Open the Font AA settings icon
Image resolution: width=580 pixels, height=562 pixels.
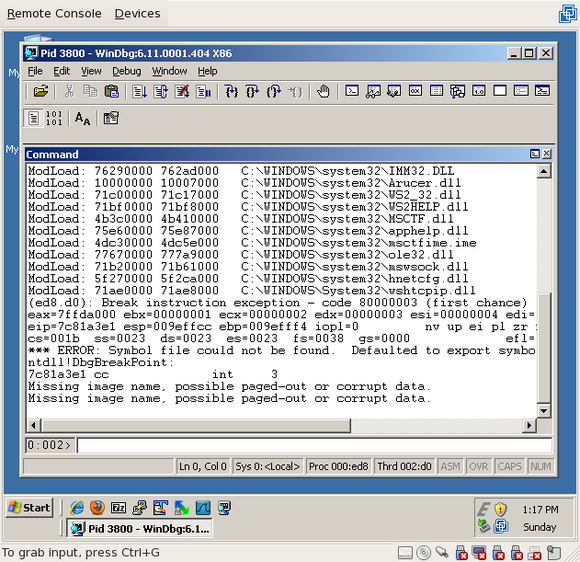click(x=82, y=118)
